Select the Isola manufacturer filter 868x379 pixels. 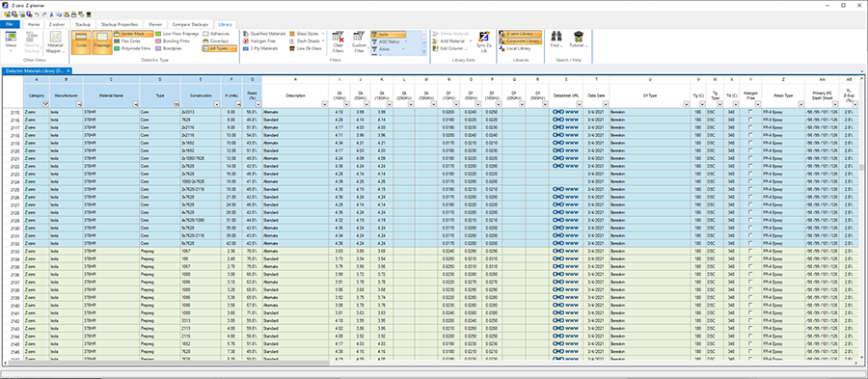tap(388, 35)
